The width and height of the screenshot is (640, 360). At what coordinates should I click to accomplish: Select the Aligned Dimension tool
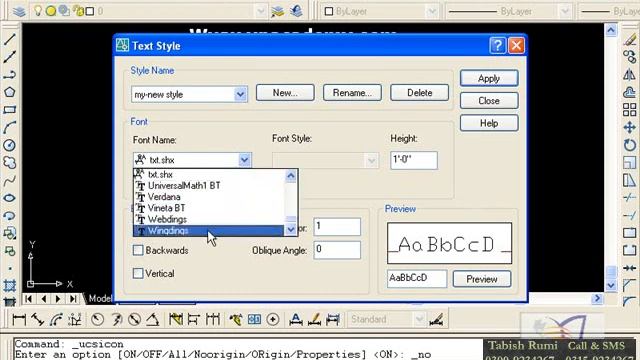[38, 319]
